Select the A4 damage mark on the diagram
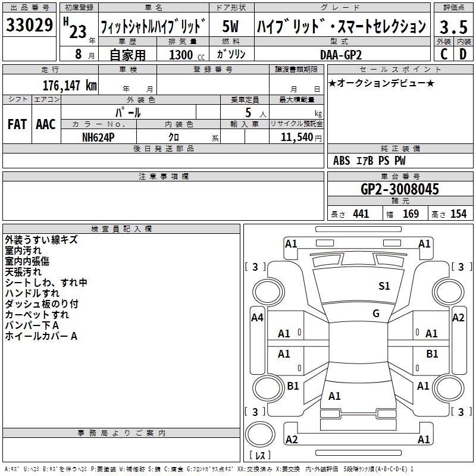Screen dimensions: 476x476 pos(257,318)
